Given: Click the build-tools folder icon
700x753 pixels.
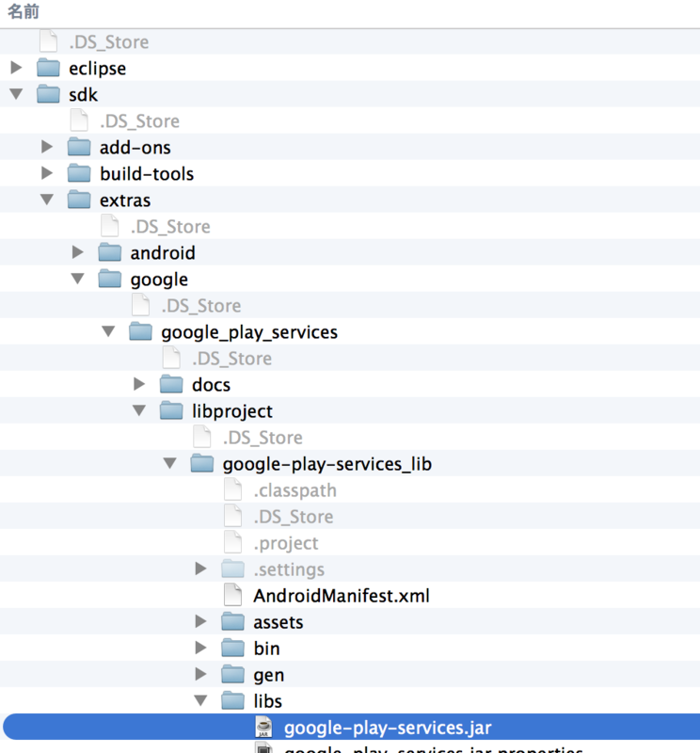Looking at the screenshot, I should tap(79, 173).
